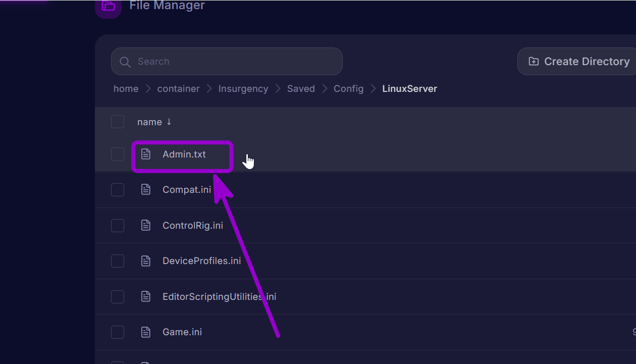636x364 pixels.
Task: Click the file icon beside Compat.ini
Action: click(x=146, y=189)
